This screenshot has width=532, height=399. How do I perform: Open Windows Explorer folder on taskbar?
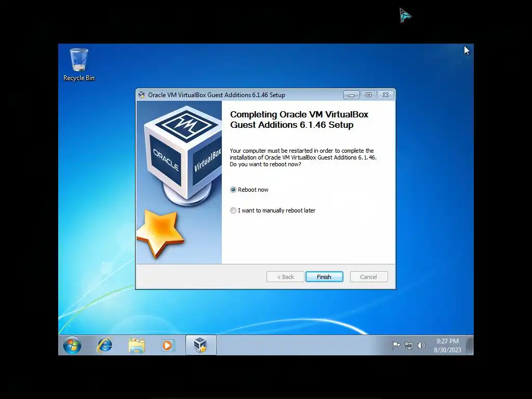pos(137,345)
